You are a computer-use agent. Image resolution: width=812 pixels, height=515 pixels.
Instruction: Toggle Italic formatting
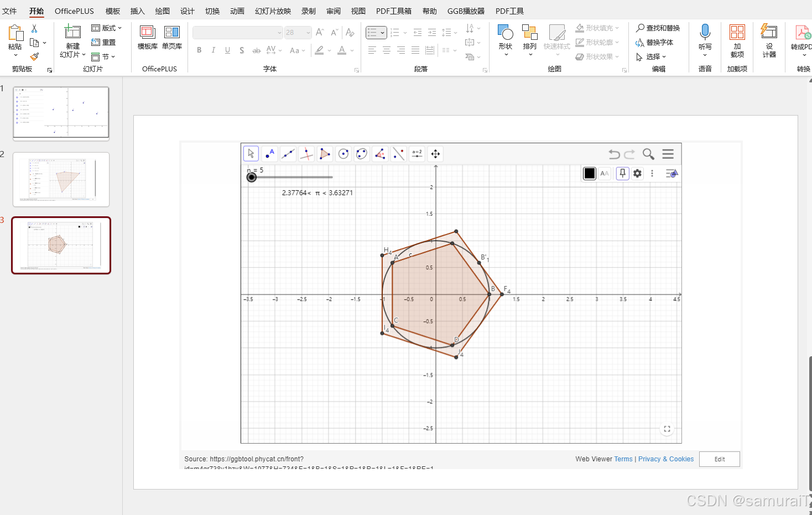(x=214, y=50)
